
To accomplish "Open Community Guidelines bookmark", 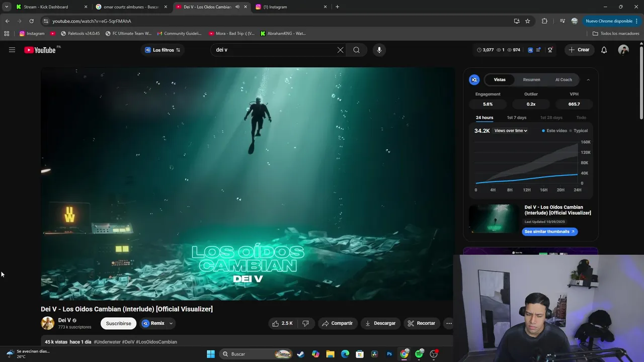I will [x=179, y=34].
